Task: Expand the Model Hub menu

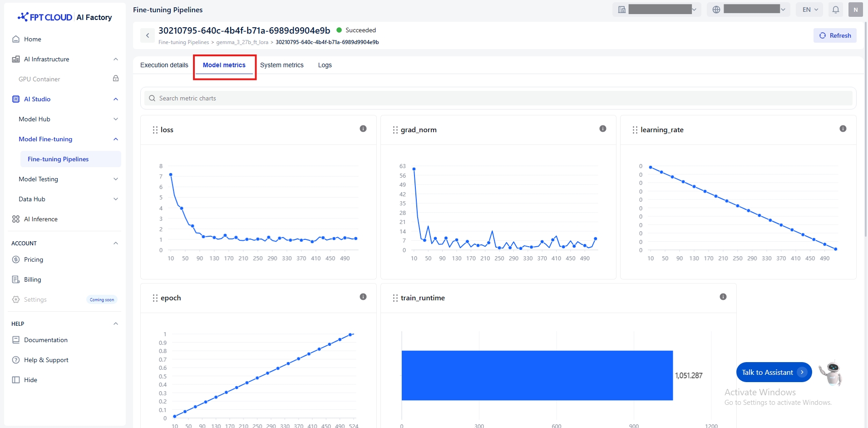Action: pyautogui.click(x=116, y=119)
